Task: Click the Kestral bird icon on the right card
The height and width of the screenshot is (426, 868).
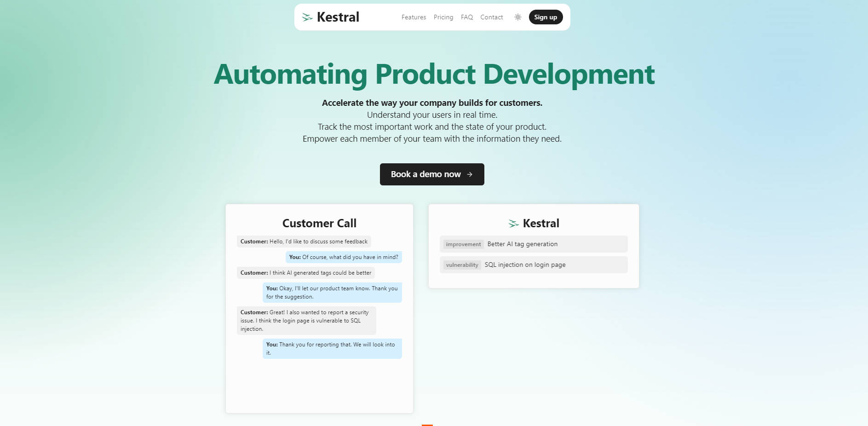Action: (513, 223)
